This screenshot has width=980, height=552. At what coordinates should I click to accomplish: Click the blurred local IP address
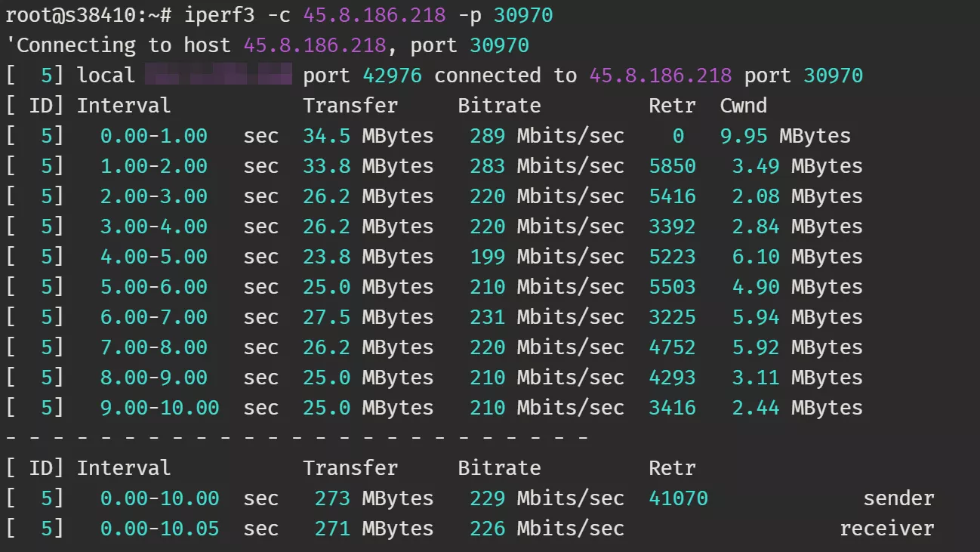point(217,76)
